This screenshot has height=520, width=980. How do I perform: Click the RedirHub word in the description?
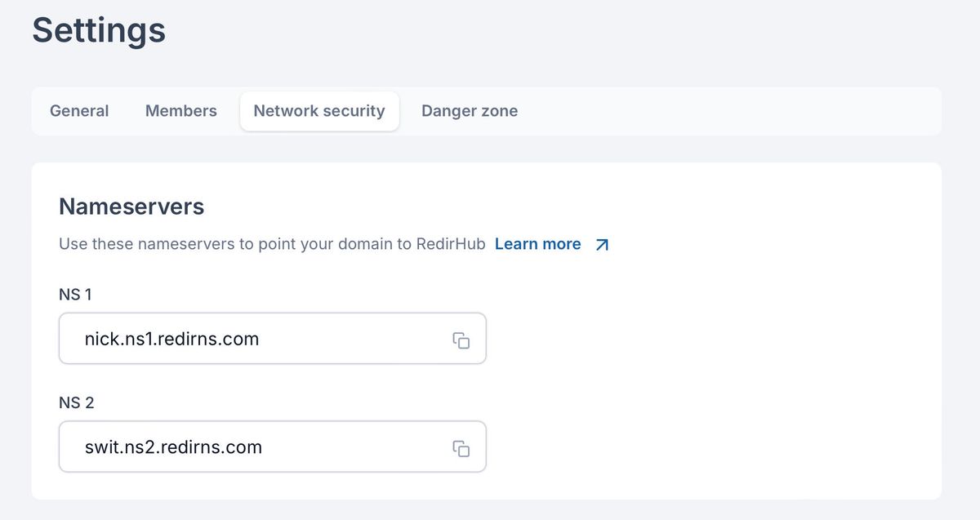[x=450, y=244]
